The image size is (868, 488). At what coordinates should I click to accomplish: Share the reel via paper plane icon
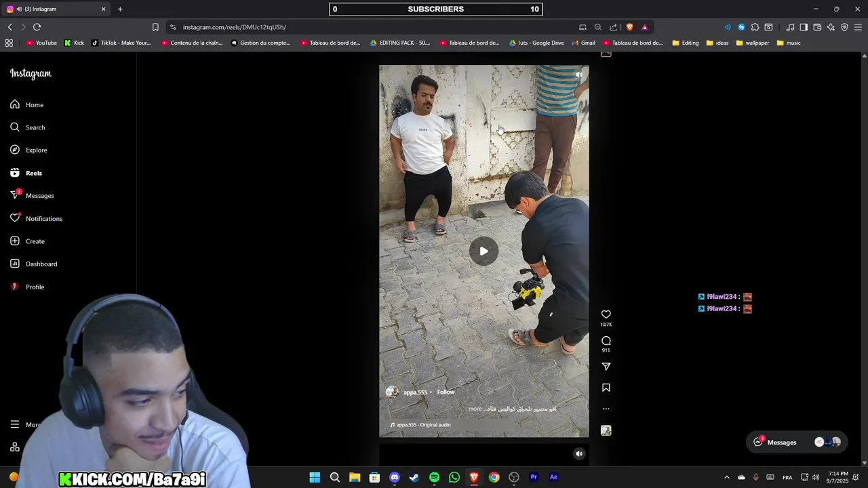(606, 367)
